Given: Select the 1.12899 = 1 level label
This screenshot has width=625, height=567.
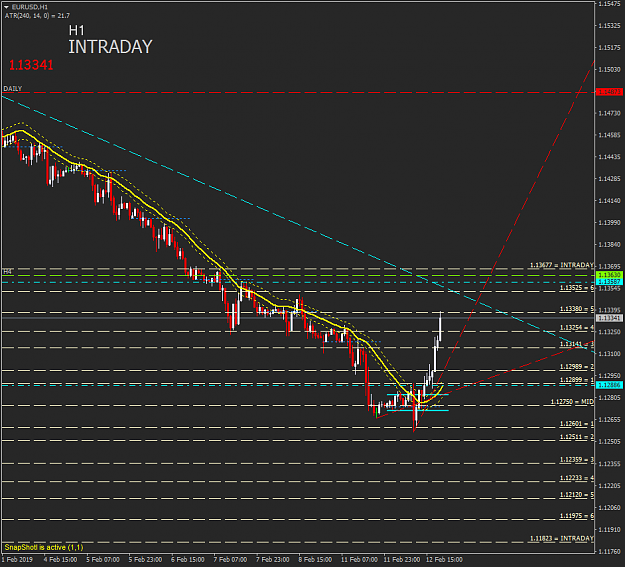Looking at the screenshot, I should click(x=577, y=380).
